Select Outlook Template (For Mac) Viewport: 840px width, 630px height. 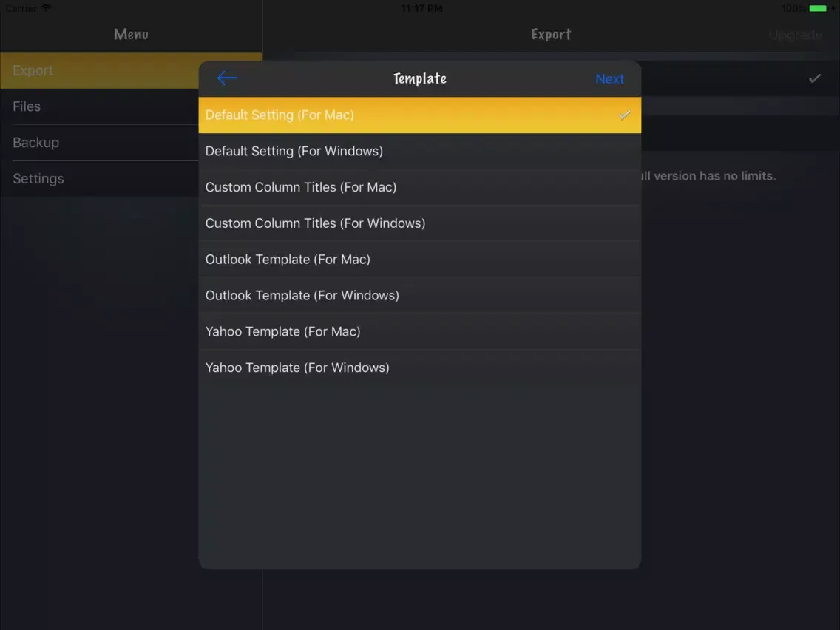click(x=419, y=260)
